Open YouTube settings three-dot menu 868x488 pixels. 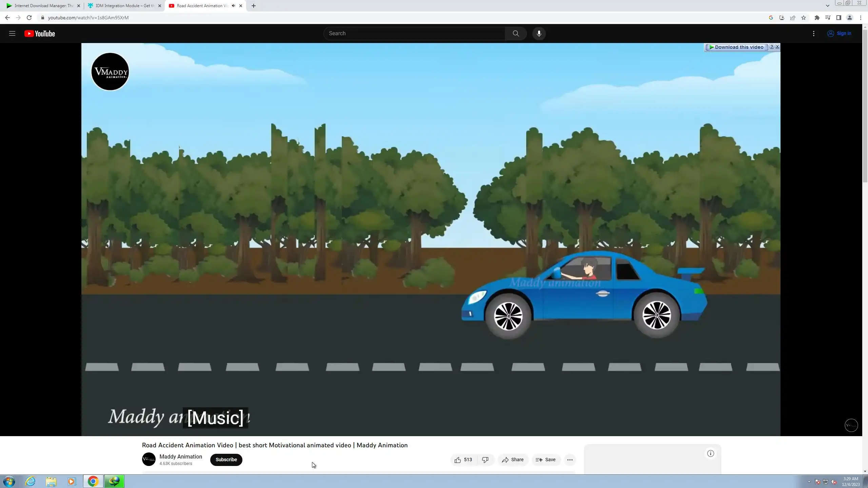[814, 34]
